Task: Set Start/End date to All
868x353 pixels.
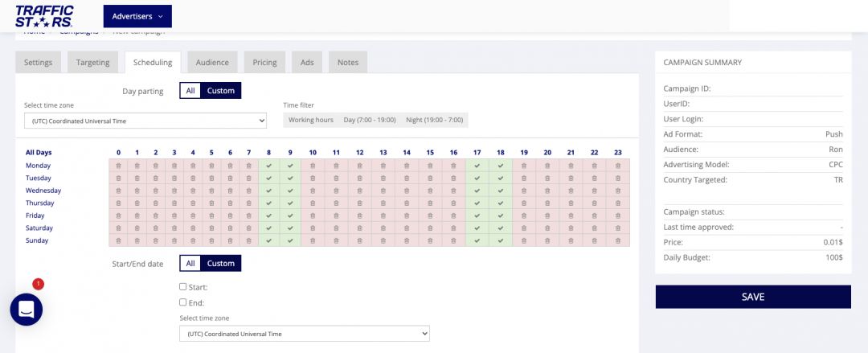Action: click(x=190, y=263)
